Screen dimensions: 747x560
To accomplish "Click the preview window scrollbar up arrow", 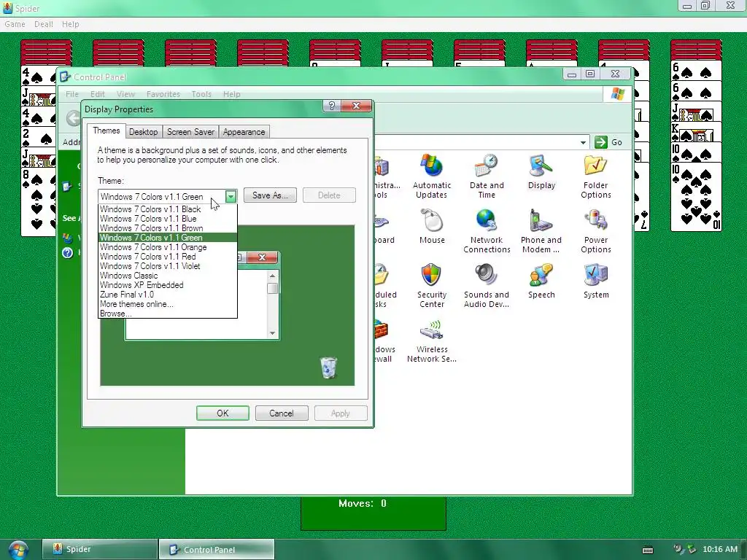I will (x=273, y=276).
